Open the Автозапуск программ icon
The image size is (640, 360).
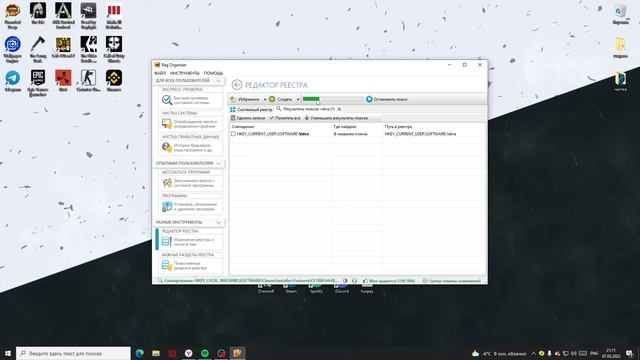(x=167, y=183)
